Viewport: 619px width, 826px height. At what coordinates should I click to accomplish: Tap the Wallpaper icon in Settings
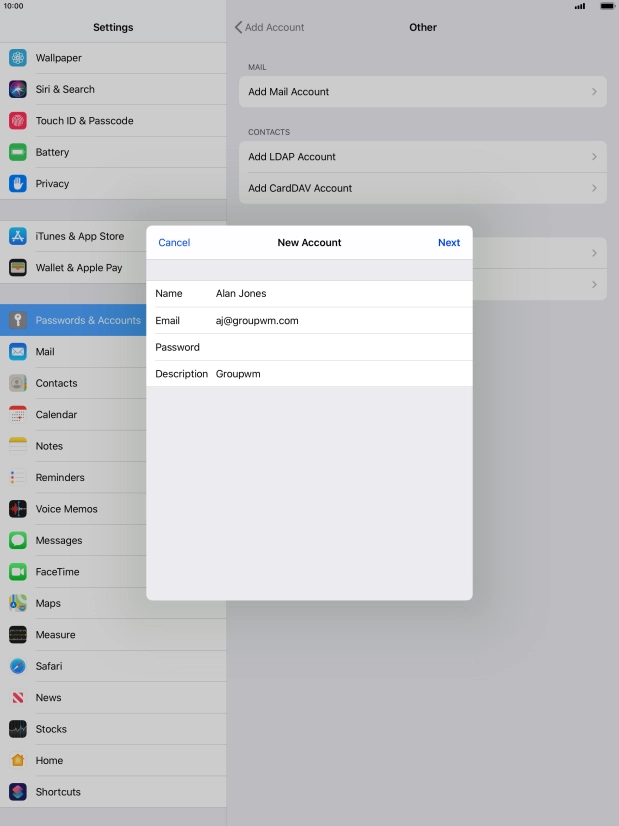(18, 58)
